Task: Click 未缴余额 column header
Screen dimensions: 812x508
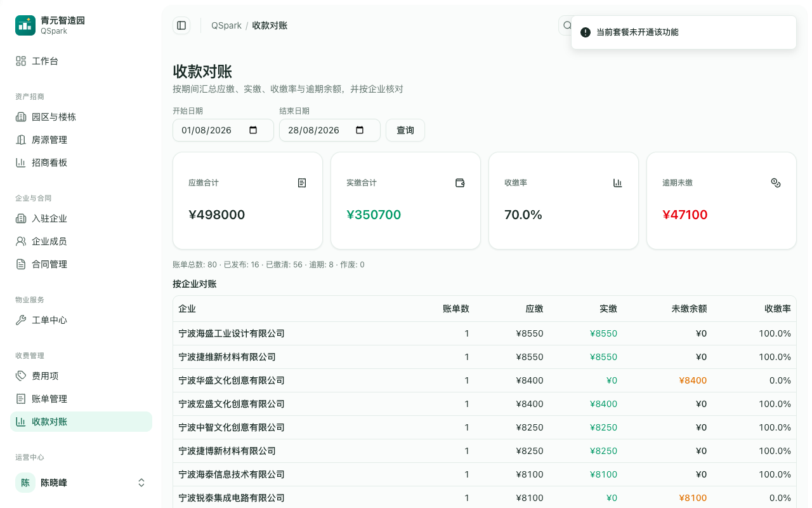Action: [689, 309]
